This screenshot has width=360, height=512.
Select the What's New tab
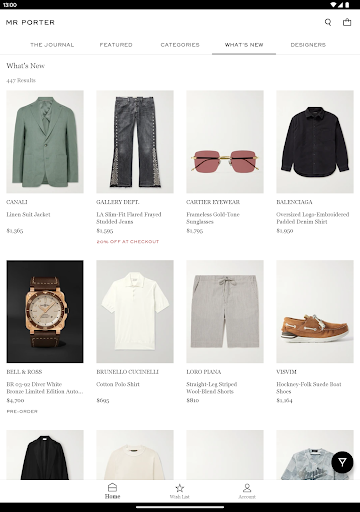[244, 45]
